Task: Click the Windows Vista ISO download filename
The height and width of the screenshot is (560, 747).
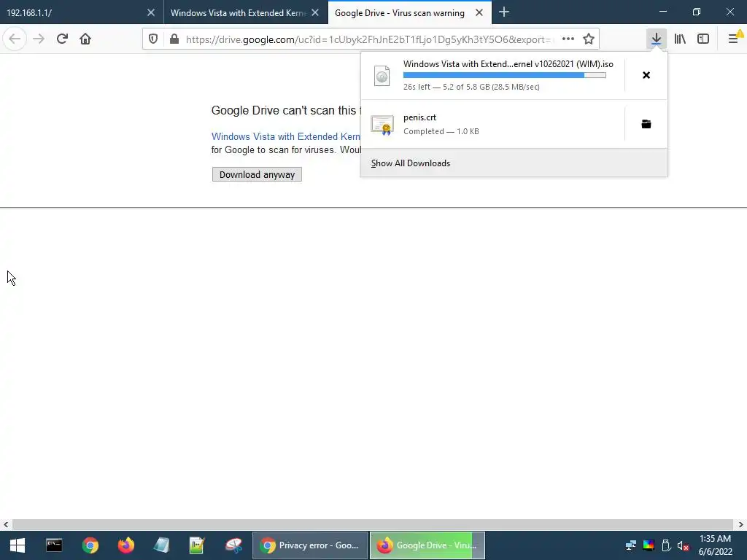Action: (508, 64)
